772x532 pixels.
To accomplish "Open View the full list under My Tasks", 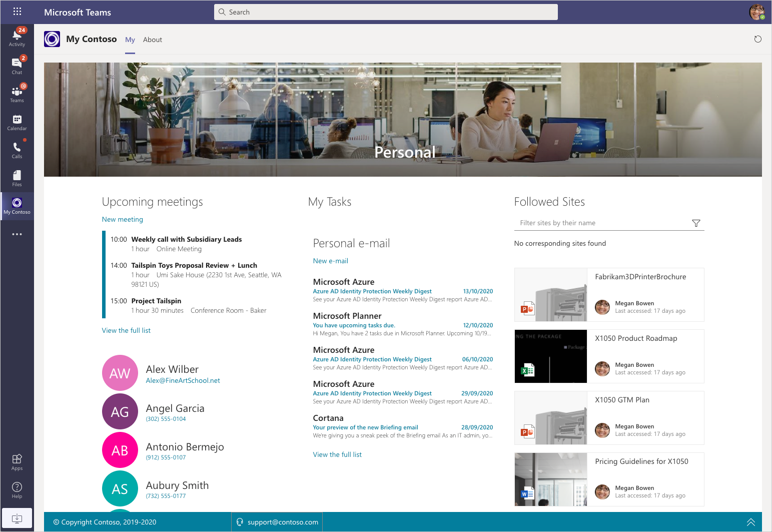I will click(x=337, y=454).
